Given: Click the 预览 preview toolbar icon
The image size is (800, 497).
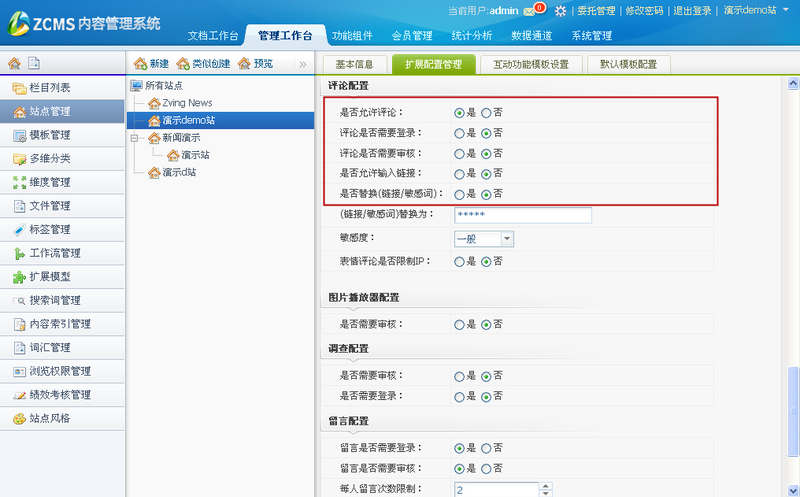Looking at the screenshot, I should [x=244, y=64].
